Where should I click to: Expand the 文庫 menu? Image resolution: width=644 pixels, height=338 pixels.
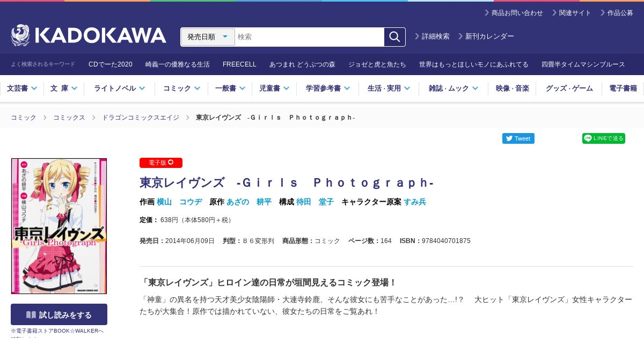tap(64, 89)
